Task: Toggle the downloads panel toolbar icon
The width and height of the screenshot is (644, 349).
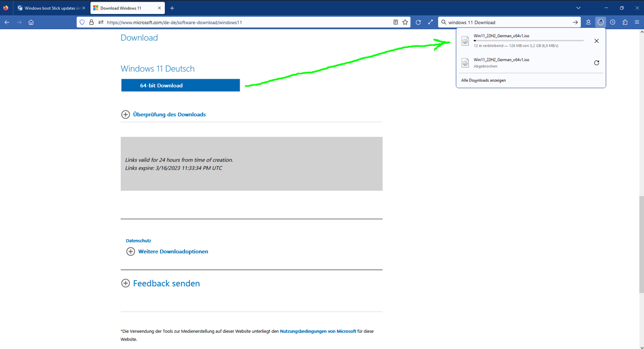Action: coord(600,22)
